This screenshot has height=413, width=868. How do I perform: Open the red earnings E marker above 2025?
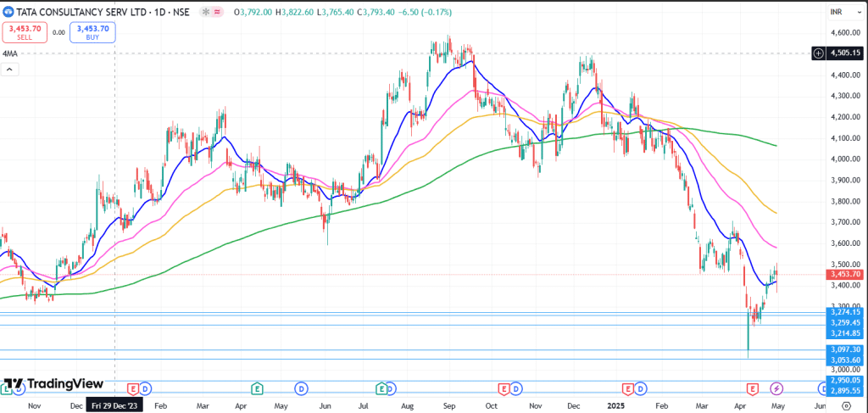(628, 389)
